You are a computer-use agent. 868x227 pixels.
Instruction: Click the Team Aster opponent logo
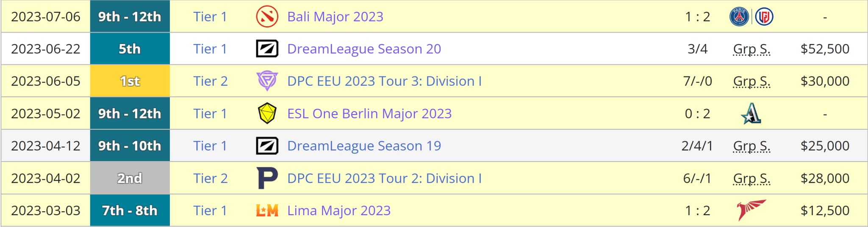click(751, 113)
